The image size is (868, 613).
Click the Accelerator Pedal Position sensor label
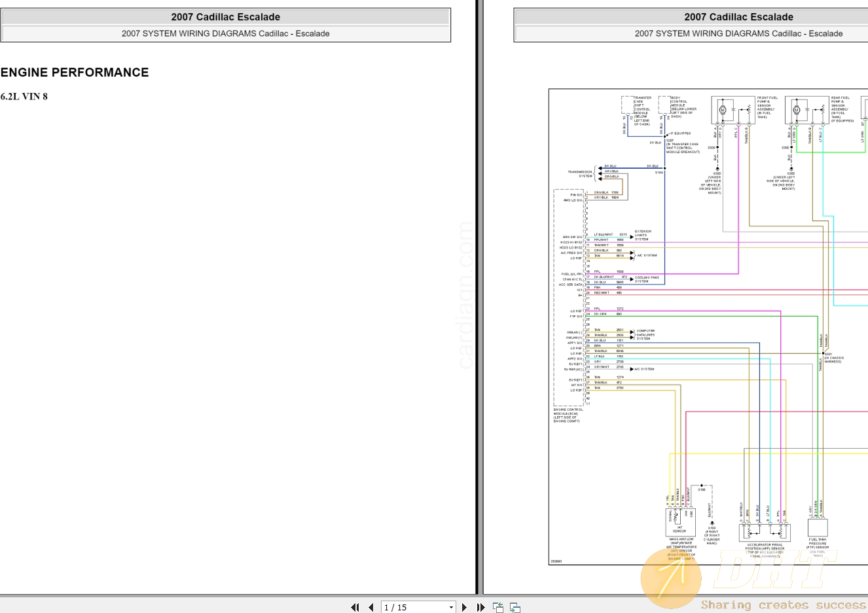tap(765, 550)
